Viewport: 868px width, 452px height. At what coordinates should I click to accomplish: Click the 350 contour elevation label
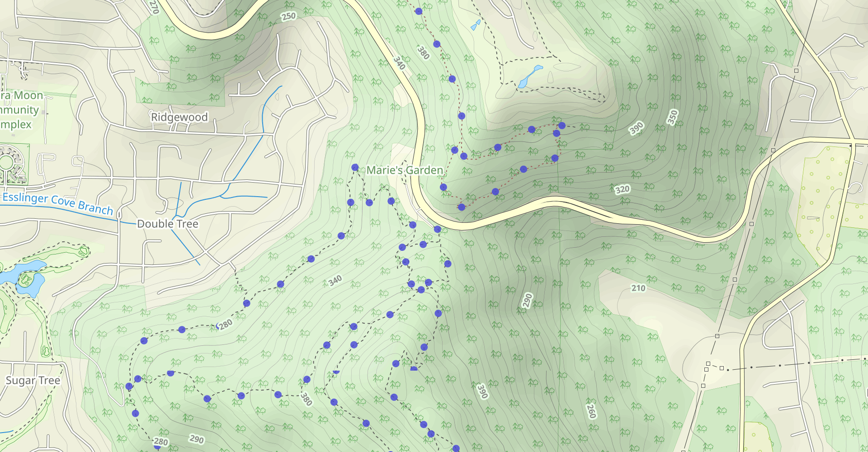[673, 117]
